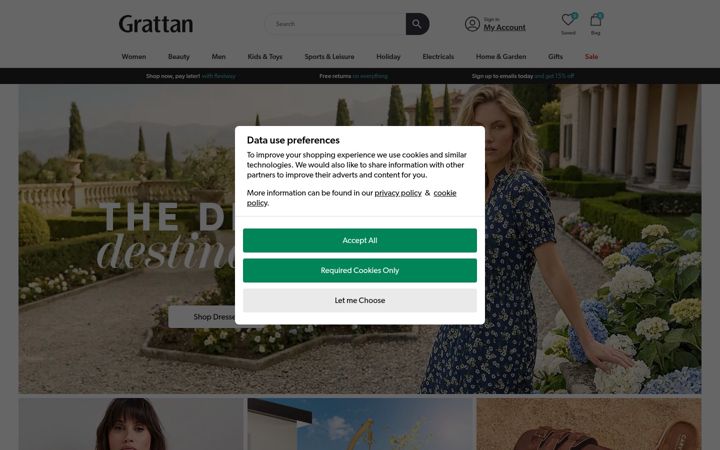This screenshot has height=450, width=720.
Task: Open the Sports & Leisure menu
Action: 329,56
